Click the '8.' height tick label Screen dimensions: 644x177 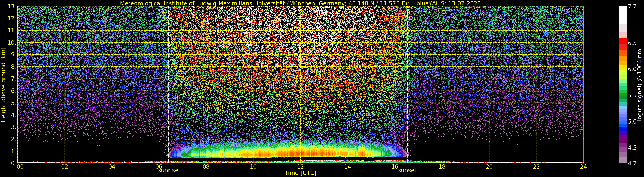click(x=14, y=67)
